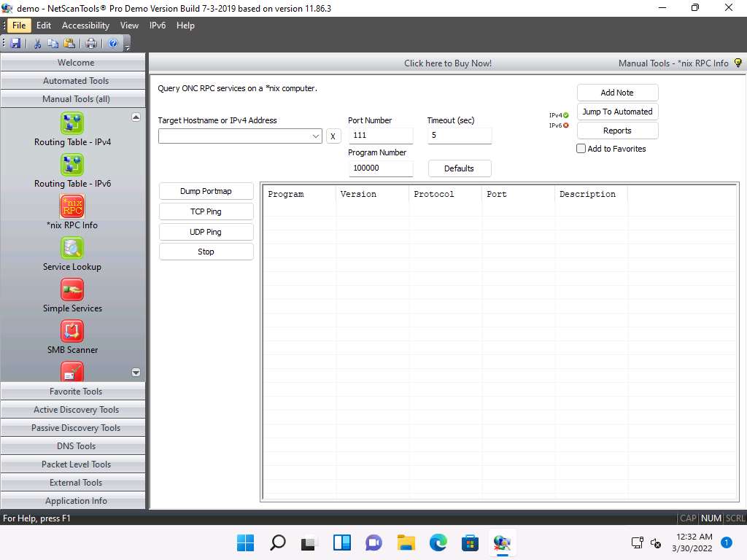This screenshot has width=747, height=560.
Task: Select the *nix RPC Info tool icon
Action: click(x=72, y=206)
